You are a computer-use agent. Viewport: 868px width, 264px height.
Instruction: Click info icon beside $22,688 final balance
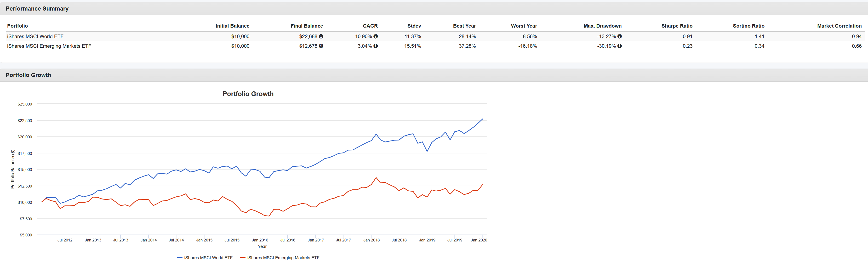point(321,36)
